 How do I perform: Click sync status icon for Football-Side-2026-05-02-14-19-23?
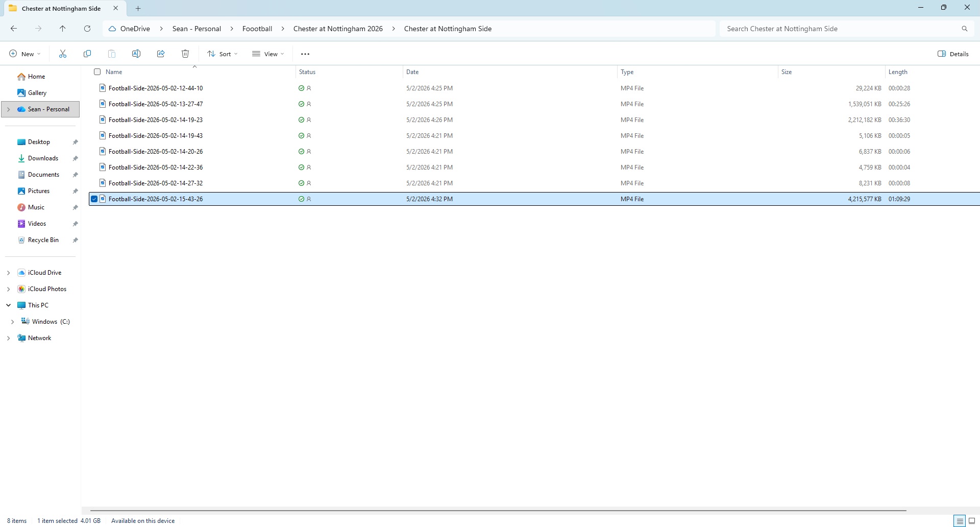(301, 120)
